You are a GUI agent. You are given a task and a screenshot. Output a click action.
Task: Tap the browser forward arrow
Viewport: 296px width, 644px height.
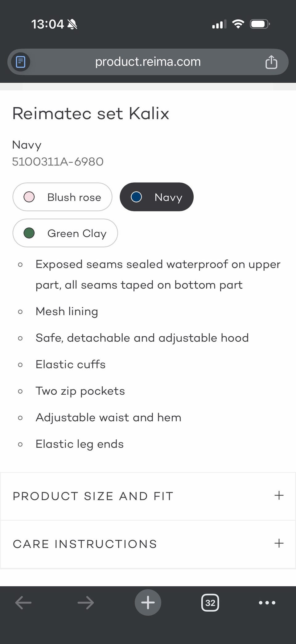86,602
